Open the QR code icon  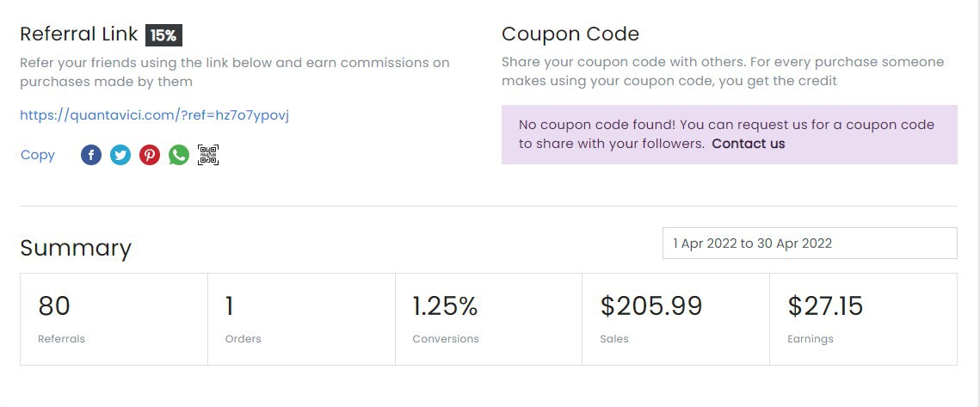tap(208, 155)
